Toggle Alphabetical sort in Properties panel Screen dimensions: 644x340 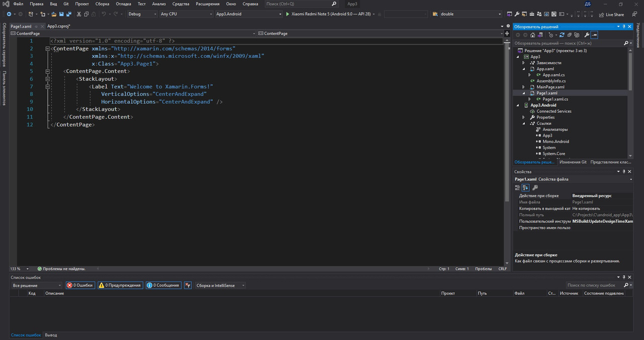(525, 187)
